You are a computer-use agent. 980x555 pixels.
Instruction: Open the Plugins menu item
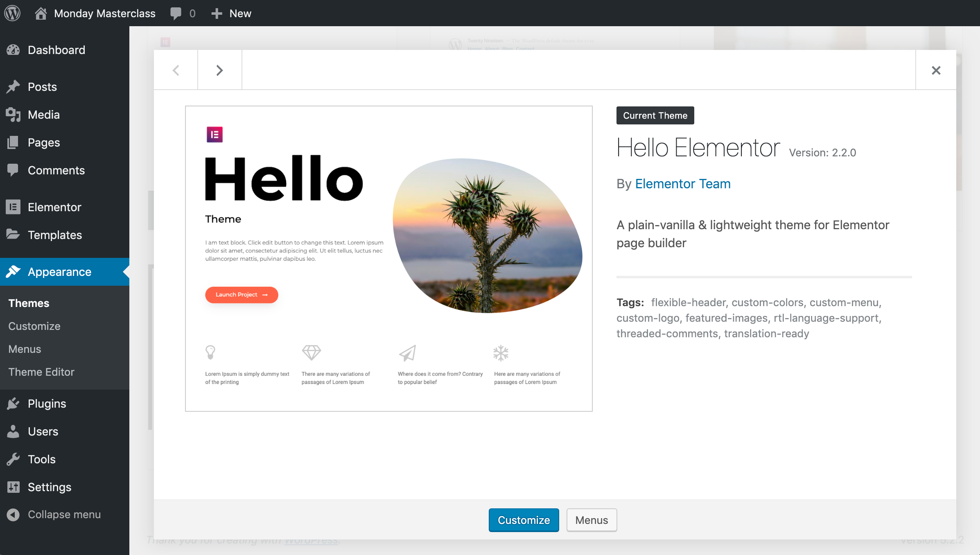click(47, 404)
